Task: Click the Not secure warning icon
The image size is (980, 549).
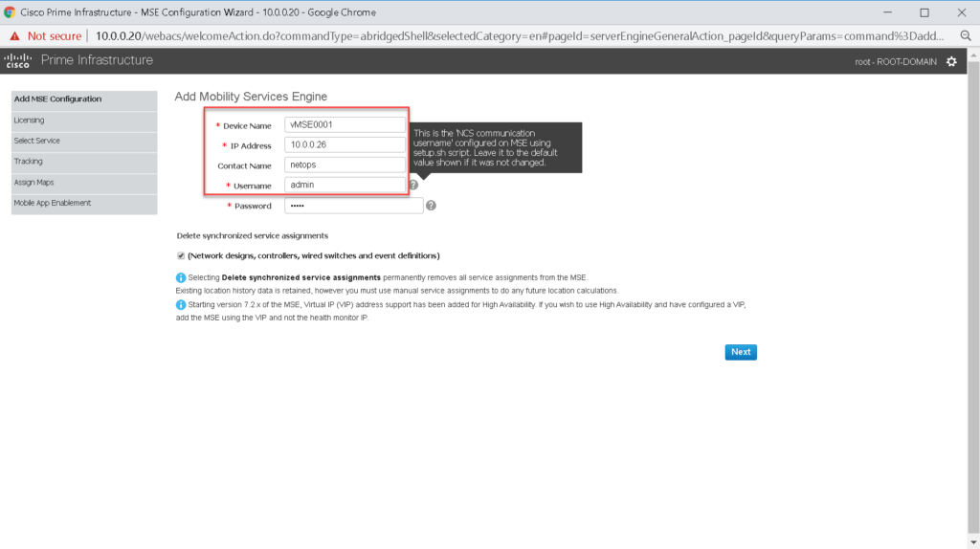Action: click(14, 36)
